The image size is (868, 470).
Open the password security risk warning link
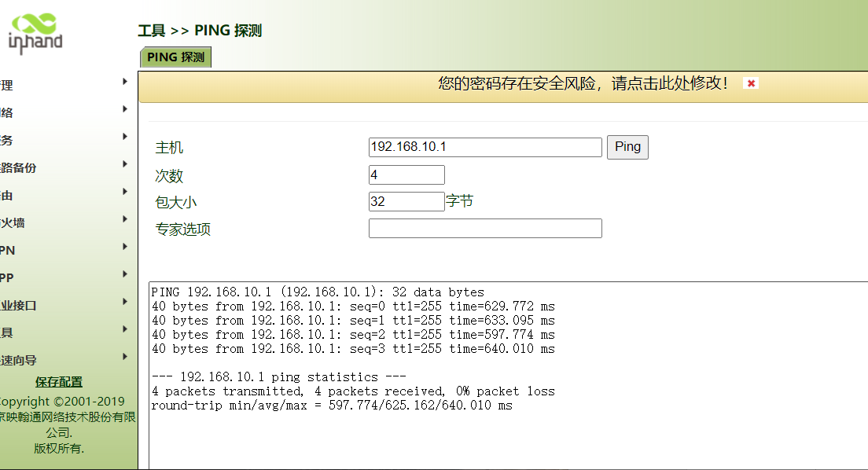click(583, 83)
